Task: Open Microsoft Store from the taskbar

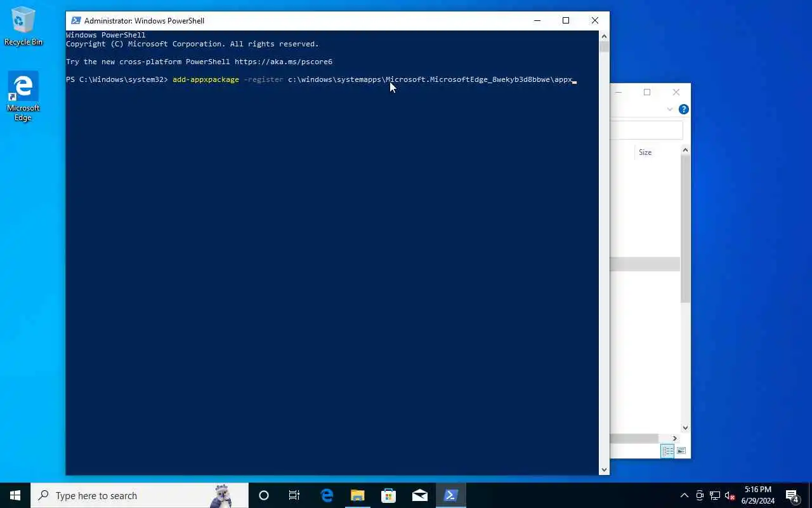Action: 389,495
